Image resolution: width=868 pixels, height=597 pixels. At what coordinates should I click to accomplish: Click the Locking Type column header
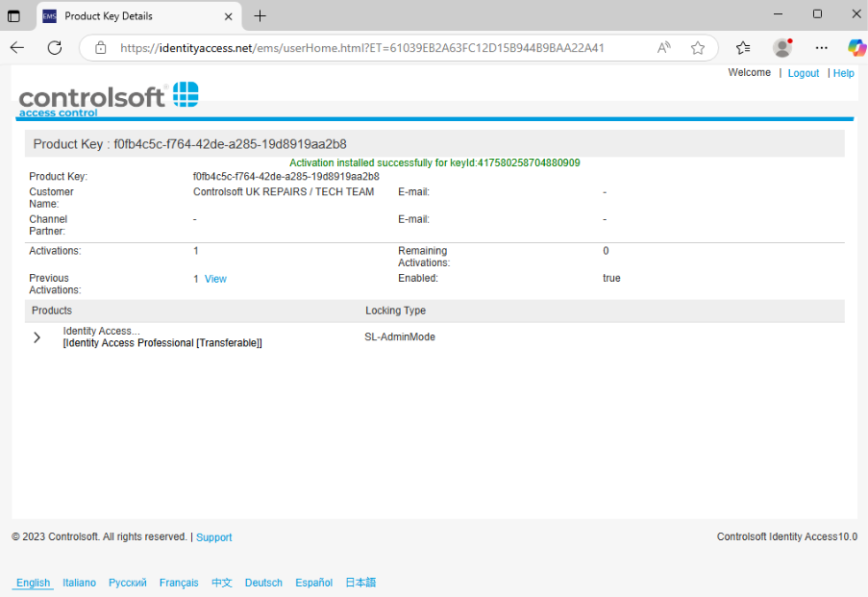click(395, 311)
